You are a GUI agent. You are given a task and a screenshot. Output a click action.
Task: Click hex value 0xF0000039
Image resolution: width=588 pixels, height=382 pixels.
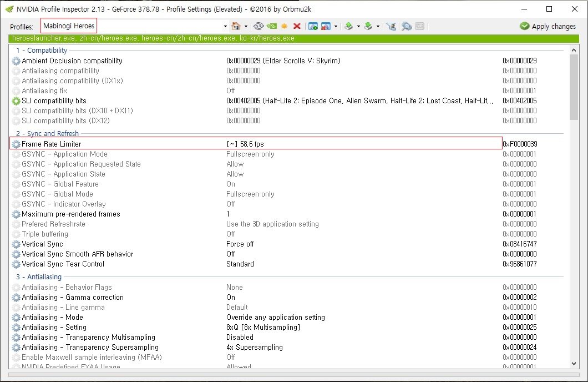(520, 144)
